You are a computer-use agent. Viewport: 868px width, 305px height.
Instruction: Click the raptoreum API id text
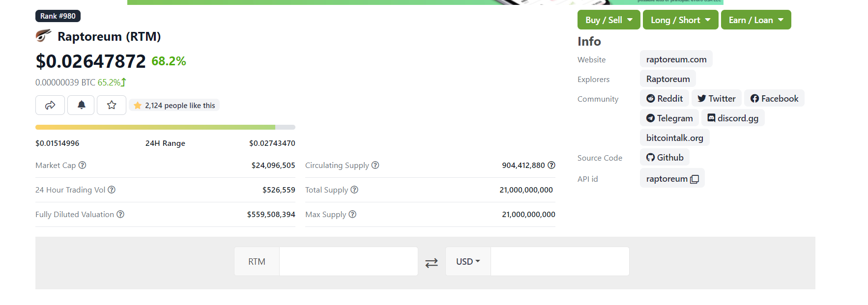(x=666, y=179)
